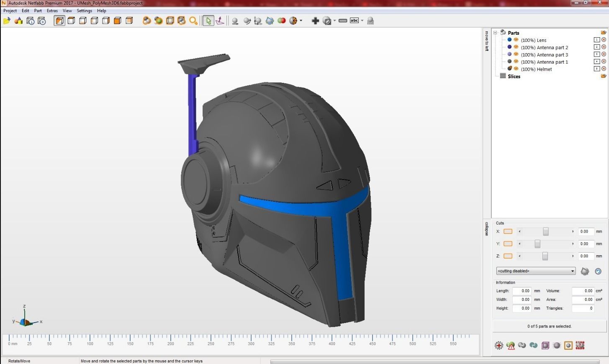This screenshot has width=609, height=364.
Task: Click the gray sphere reset cuts icon
Action: [585, 271]
